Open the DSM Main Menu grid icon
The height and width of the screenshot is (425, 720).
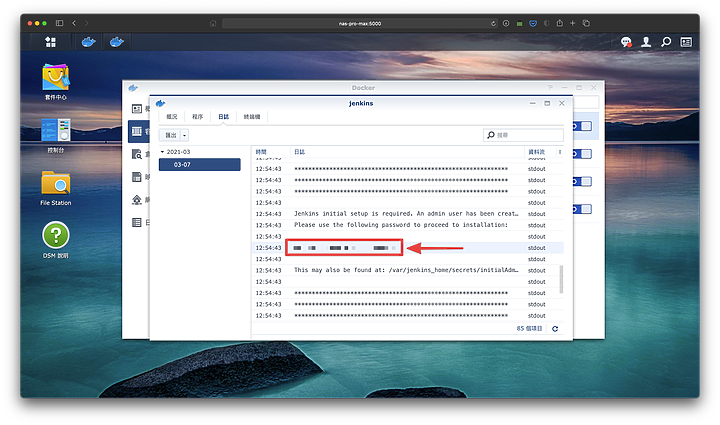click(x=51, y=42)
